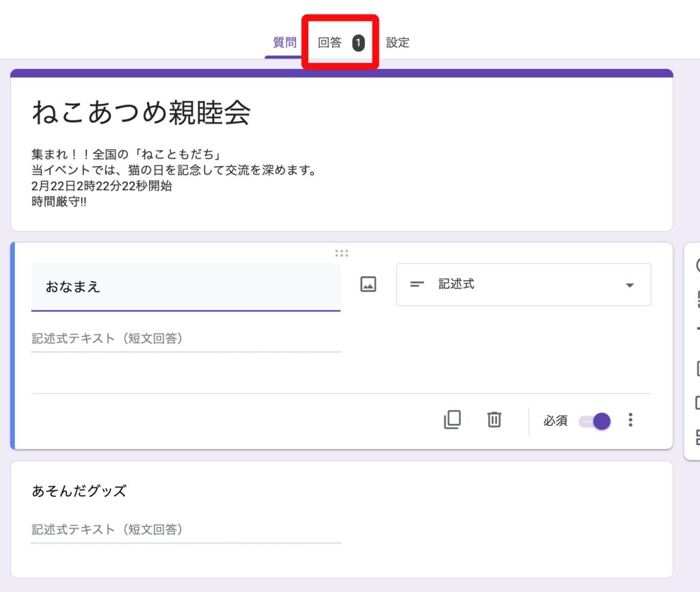
Task: Switch to the 回答 tab
Action: click(340, 42)
